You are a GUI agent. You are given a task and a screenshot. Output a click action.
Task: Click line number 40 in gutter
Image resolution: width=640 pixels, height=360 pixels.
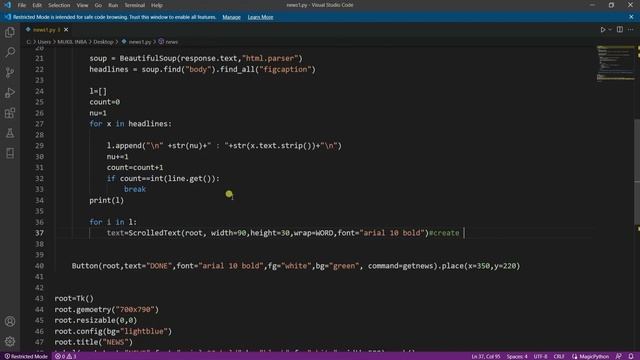[39, 266]
